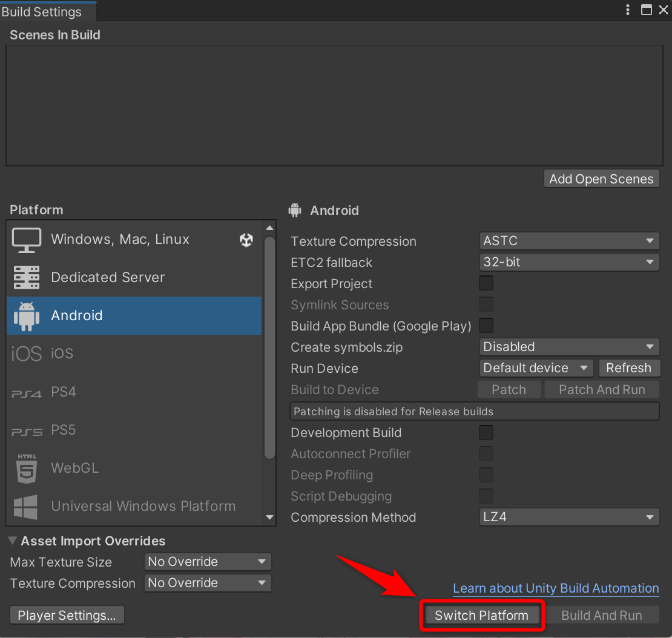Collapse the Asset Import Overrides section

pos(13,541)
